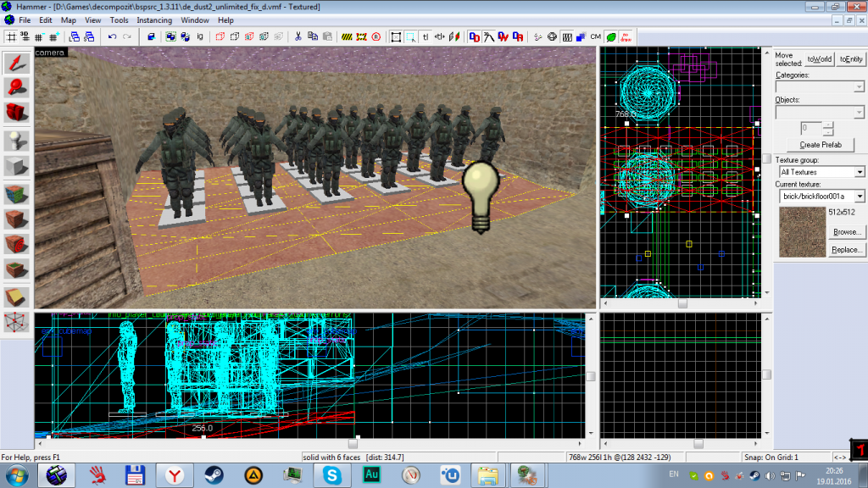The image size is (868, 488).
Task: Click the scissors Cut icon
Action: 298,36
